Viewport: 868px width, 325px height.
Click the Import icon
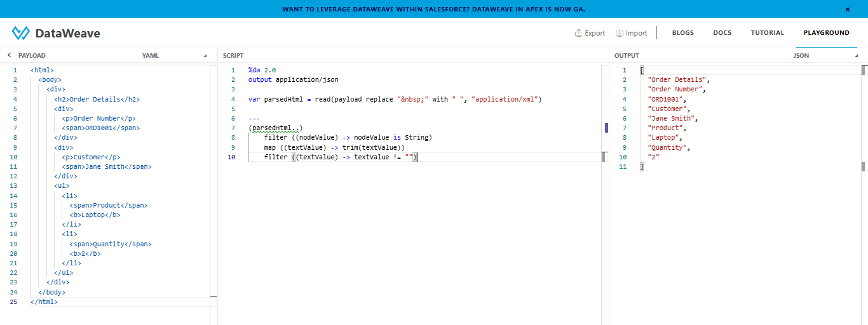point(620,33)
